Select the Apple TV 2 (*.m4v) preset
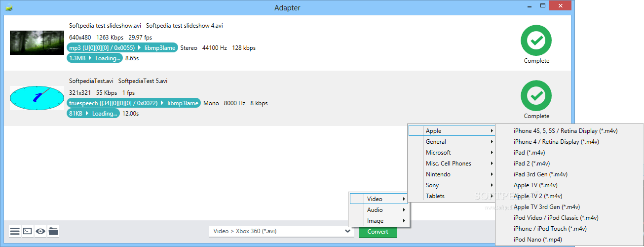Image resolution: width=644 pixels, height=247 pixels. [569, 196]
